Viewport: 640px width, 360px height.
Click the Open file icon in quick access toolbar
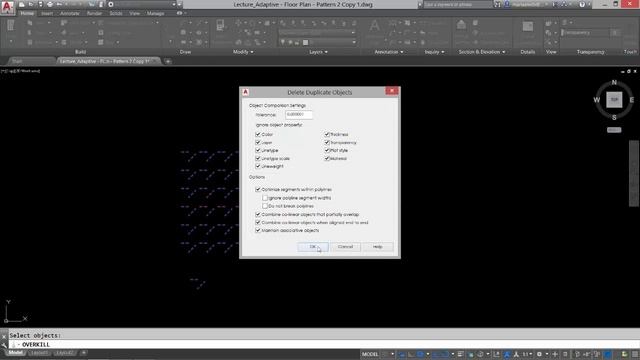pyautogui.click(x=31, y=4)
